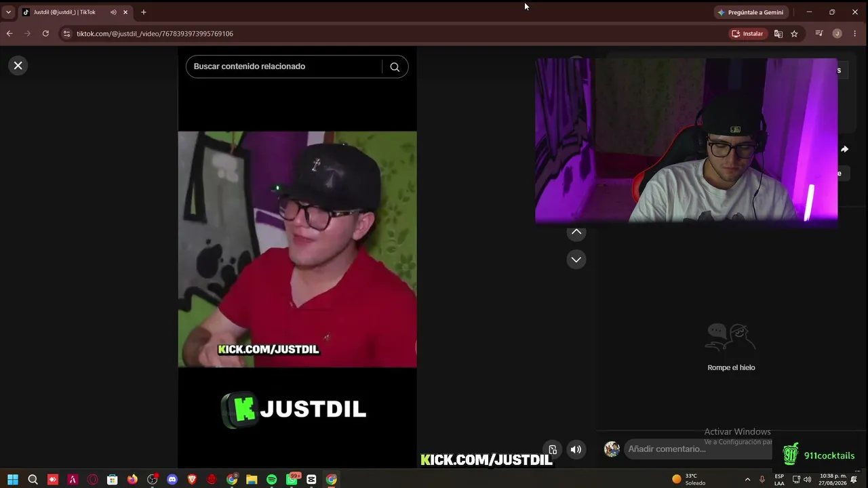The height and width of the screenshot is (488, 868).
Task: Launch Brave browser from the taskbar
Action: (x=192, y=479)
